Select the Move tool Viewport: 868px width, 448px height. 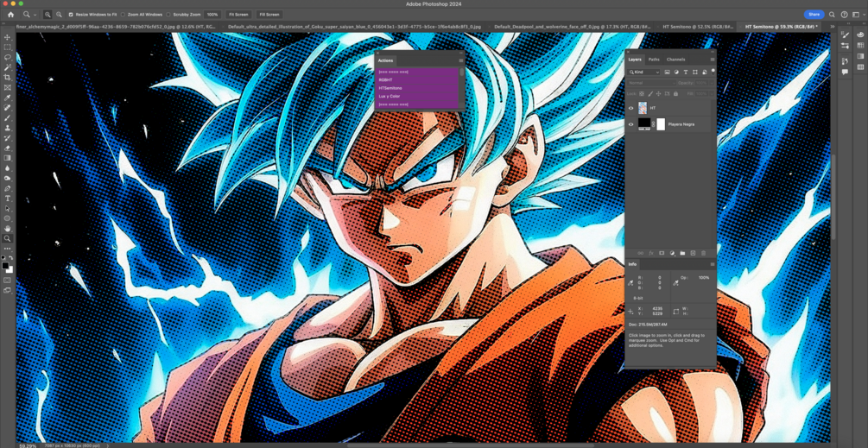point(8,37)
